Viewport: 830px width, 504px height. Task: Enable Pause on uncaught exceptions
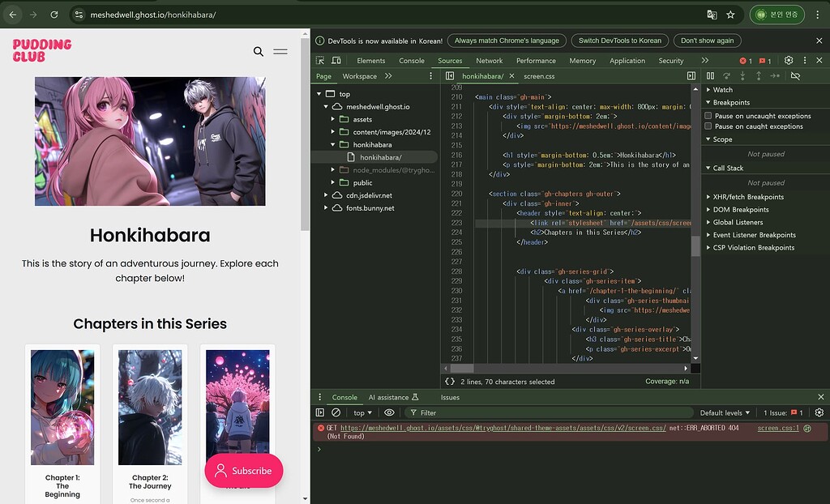tap(708, 116)
